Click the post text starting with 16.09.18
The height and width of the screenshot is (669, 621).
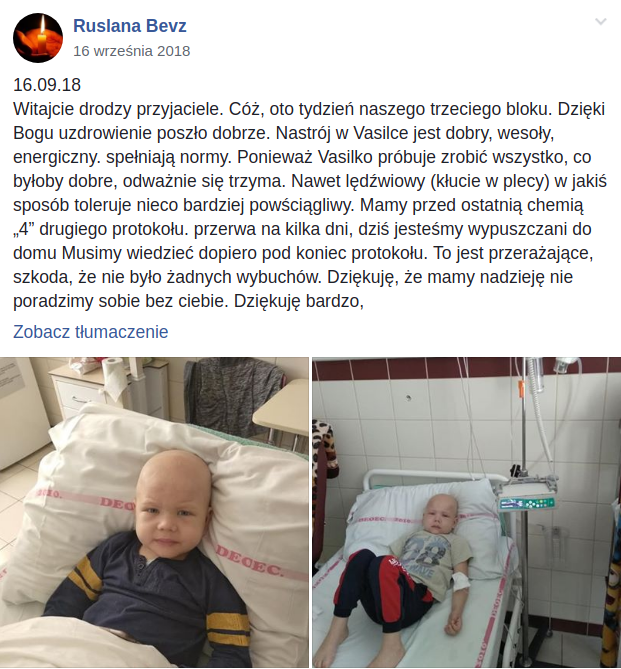(310, 193)
